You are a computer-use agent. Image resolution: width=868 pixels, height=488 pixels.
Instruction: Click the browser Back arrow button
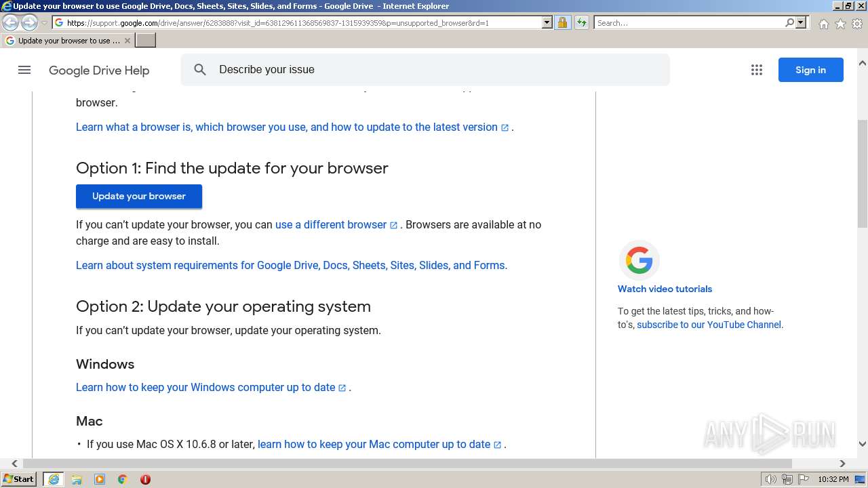point(11,23)
